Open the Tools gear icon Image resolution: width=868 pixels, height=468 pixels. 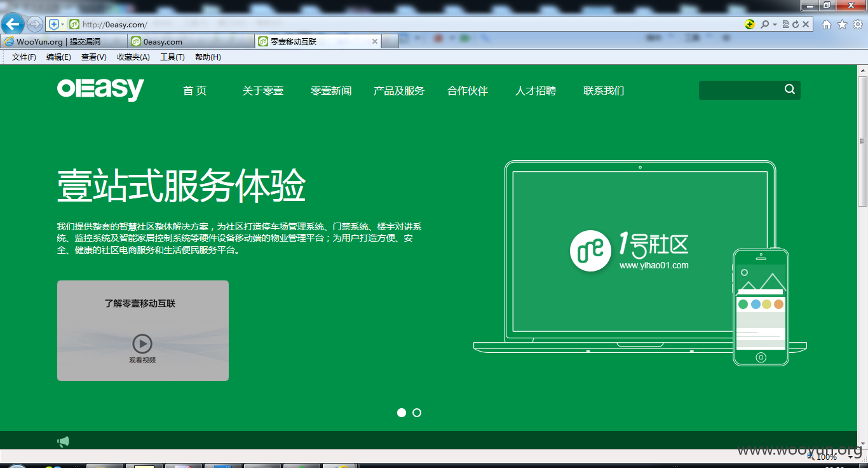pos(857,24)
